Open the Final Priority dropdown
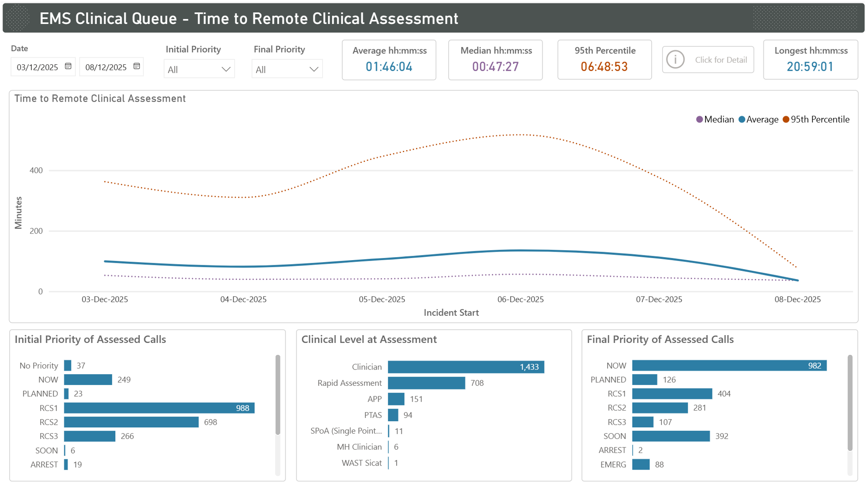 tap(287, 69)
